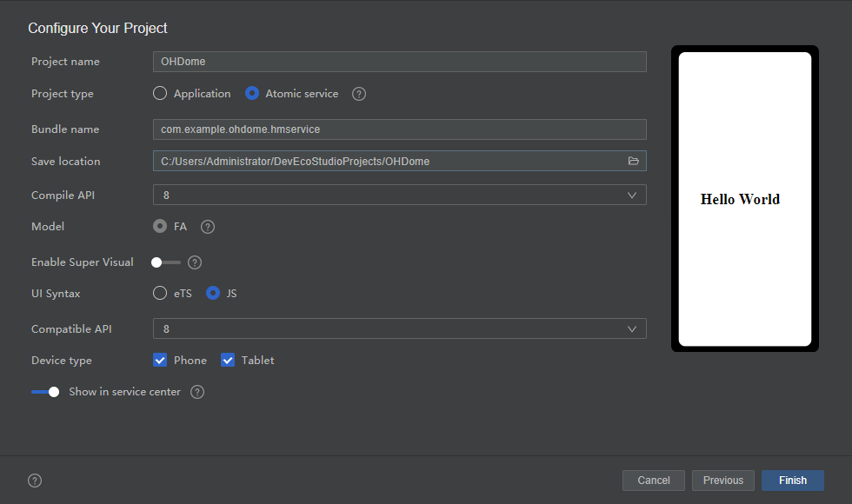
Task: Expand the Compile API dropdown
Action: click(399, 195)
